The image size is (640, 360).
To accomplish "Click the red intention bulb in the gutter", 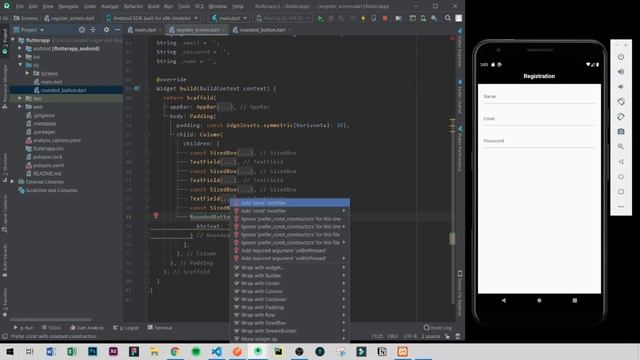I will tap(156, 216).
